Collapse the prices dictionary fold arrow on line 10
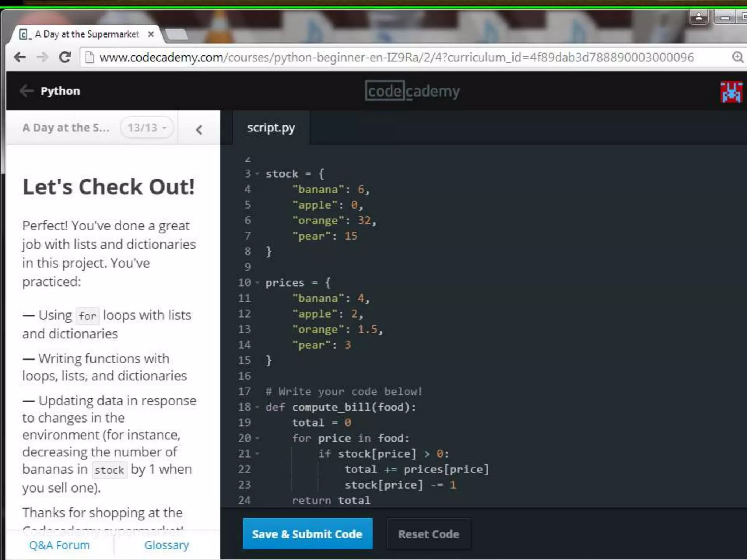The image size is (747, 560). [x=257, y=283]
